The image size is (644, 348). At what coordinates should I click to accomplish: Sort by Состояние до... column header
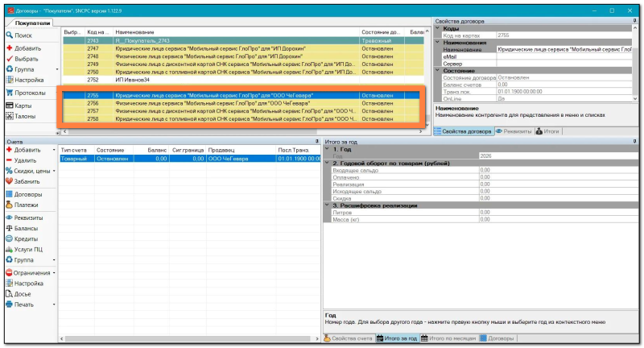[382, 32]
